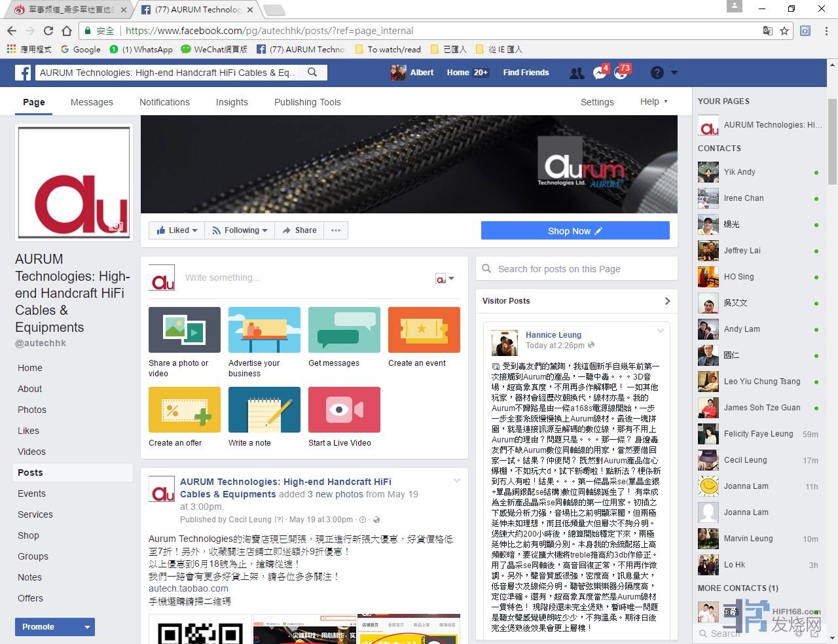Click the Search for posts on this Page field
Viewport: 838px width, 644px height.
(x=576, y=269)
